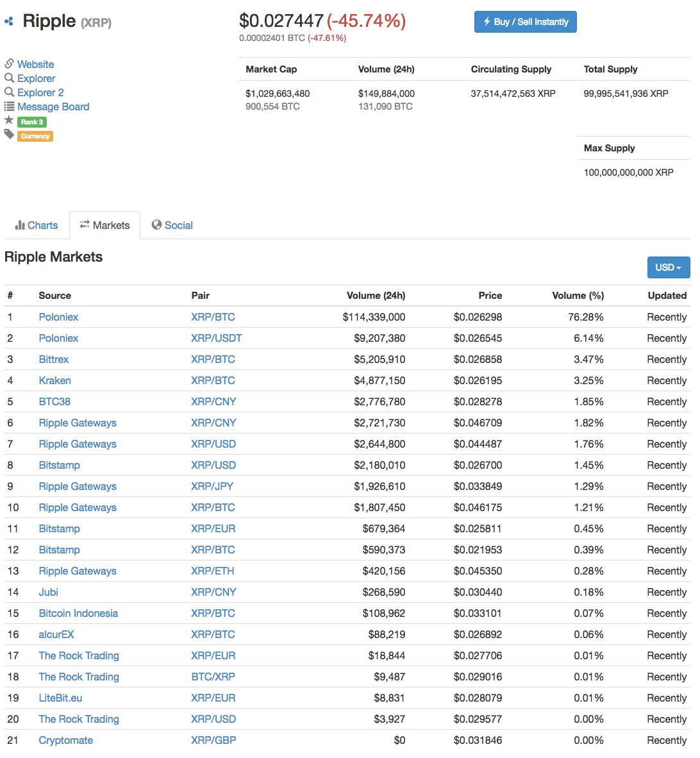700x758 pixels.
Task: Click the bar chart icon on Charts tab
Action: pos(20,225)
